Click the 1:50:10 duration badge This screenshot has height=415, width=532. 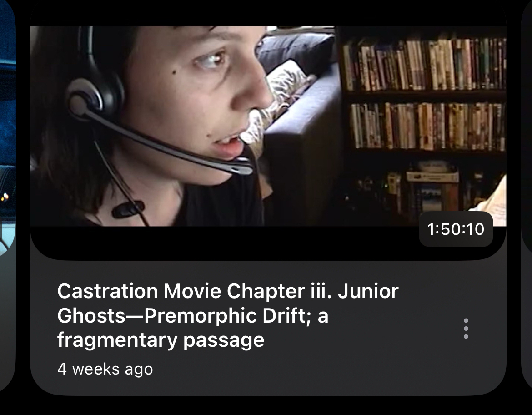coord(456,229)
